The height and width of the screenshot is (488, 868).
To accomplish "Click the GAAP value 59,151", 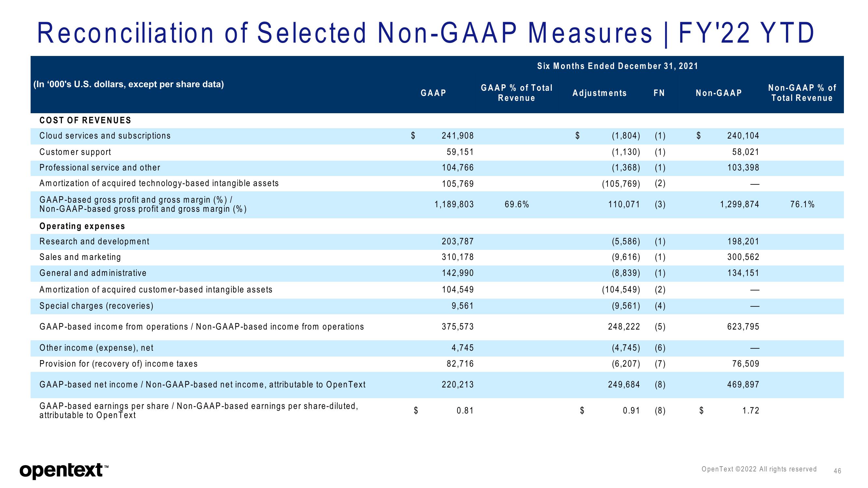I will pyautogui.click(x=460, y=152).
